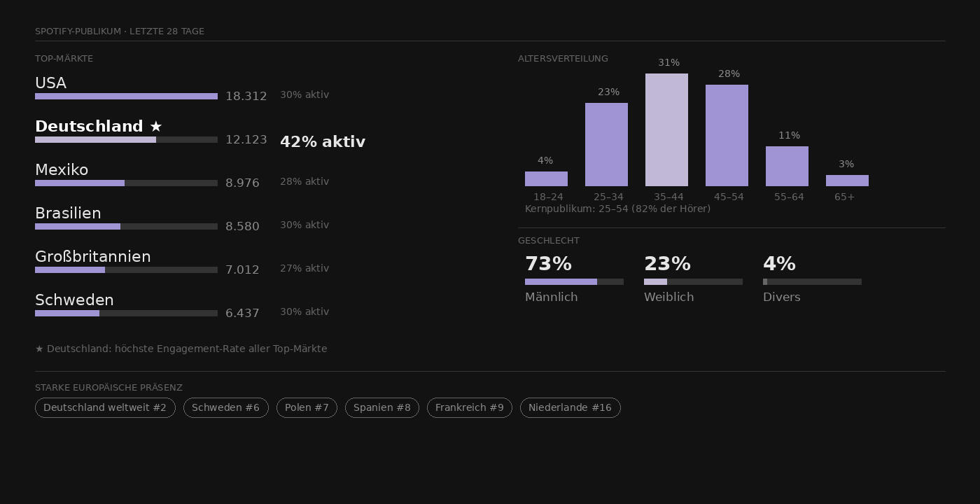This screenshot has height=504, width=980.
Task: Select the Spanien #8 chip
Action: pyautogui.click(x=381, y=407)
